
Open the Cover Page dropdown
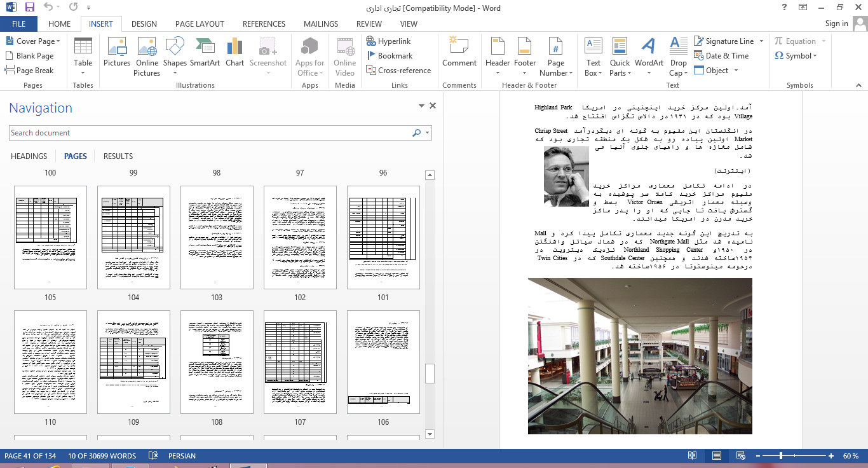(x=33, y=41)
